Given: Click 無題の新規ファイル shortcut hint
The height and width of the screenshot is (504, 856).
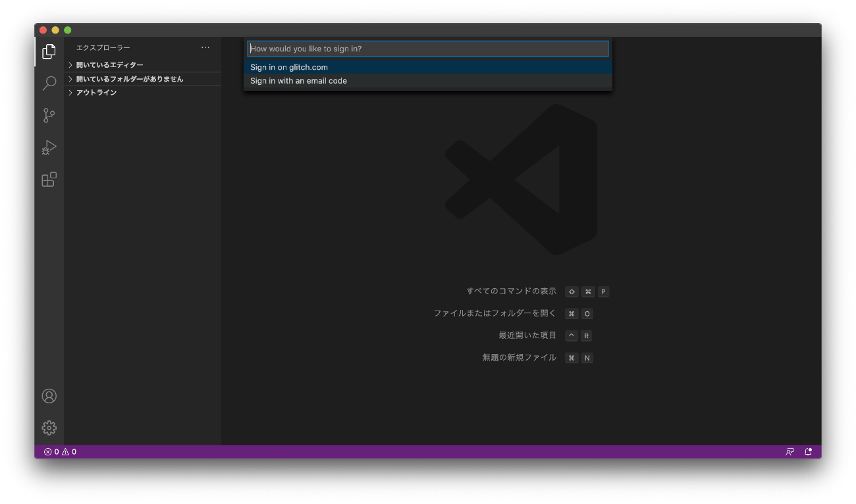Looking at the screenshot, I should pos(519,357).
